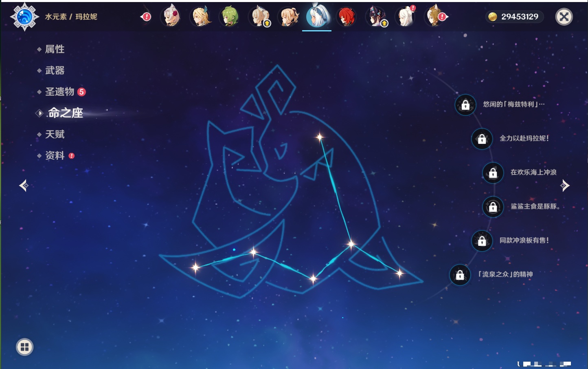This screenshot has width=588, height=369.
Task: Click the 在欢乐海上冲浪 constellation label
Action: tap(533, 172)
